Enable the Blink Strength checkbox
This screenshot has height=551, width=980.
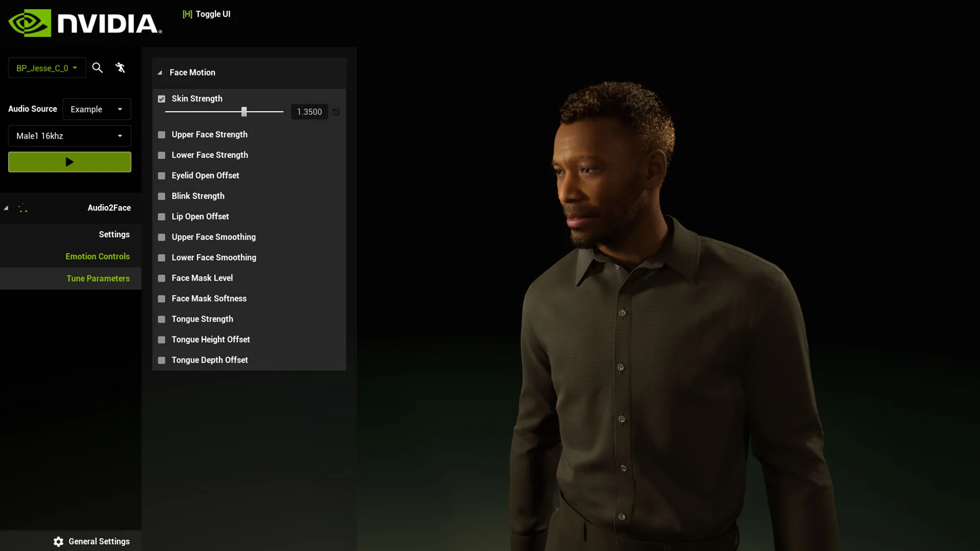tap(161, 196)
